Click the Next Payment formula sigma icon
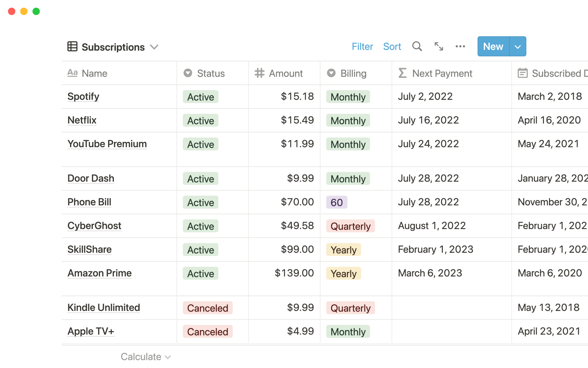The image size is (588, 368). coord(402,73)
